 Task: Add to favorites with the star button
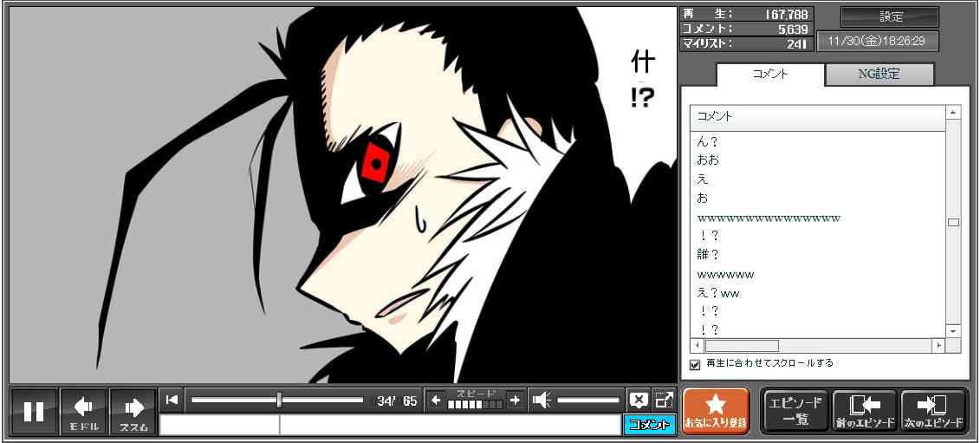click(716, 411)
